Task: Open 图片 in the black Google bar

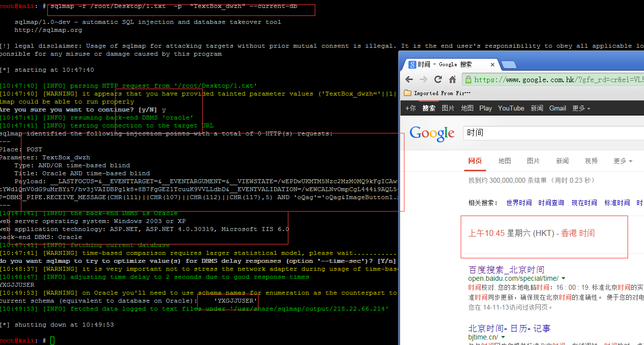Action: 448,108
